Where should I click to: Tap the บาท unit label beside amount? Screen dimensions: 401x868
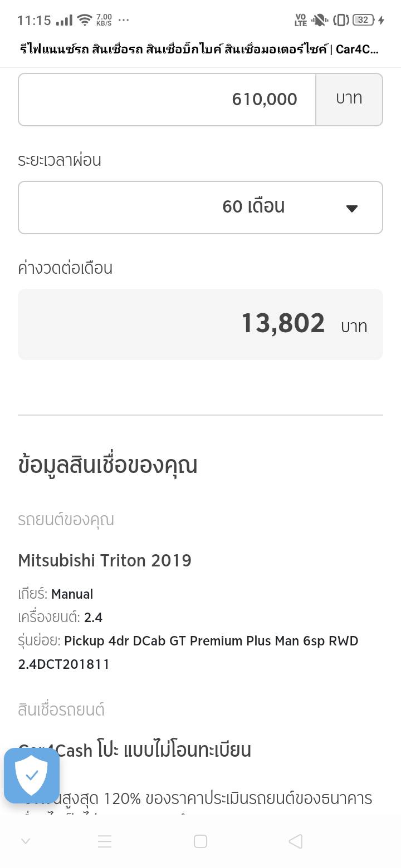(349, 99)
